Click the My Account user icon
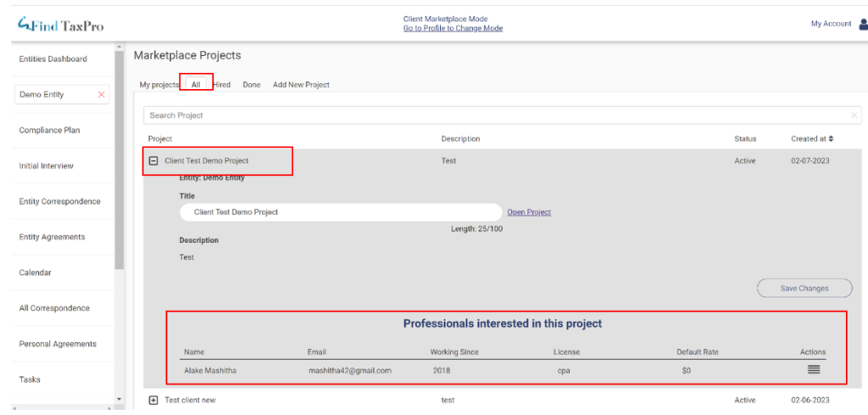This screenshot has height=415, width=868. tap(863, 25)
